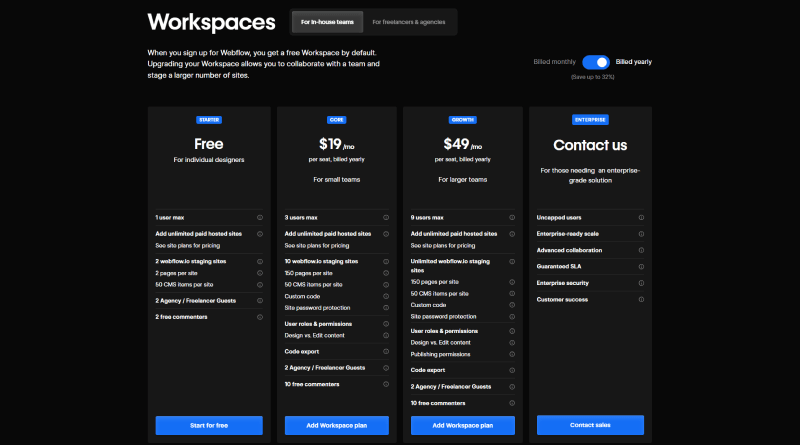Select the Billed monthly label

(x=555, y=62)
